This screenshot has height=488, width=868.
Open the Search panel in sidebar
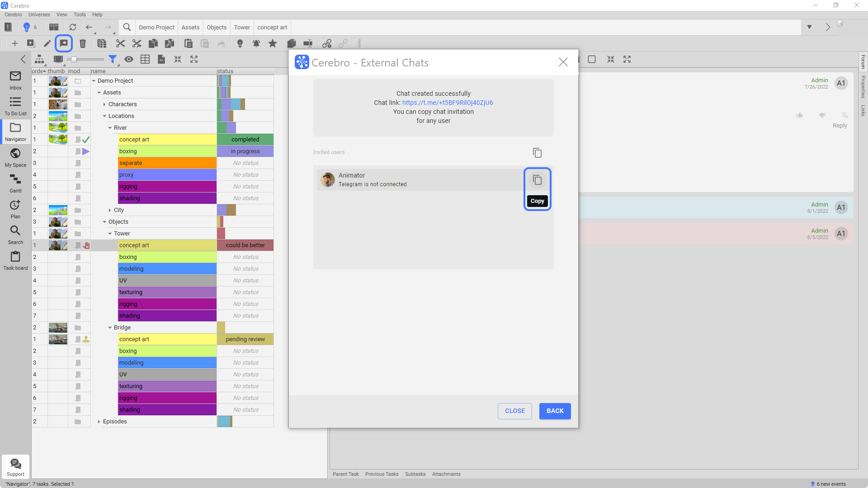coord(15,235)
